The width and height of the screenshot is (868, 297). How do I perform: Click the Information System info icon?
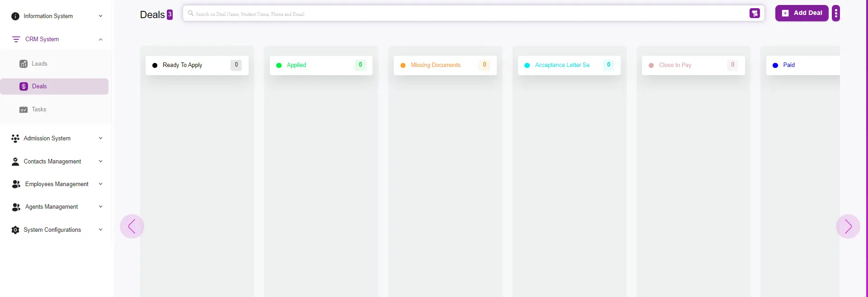tap(15, 16)
